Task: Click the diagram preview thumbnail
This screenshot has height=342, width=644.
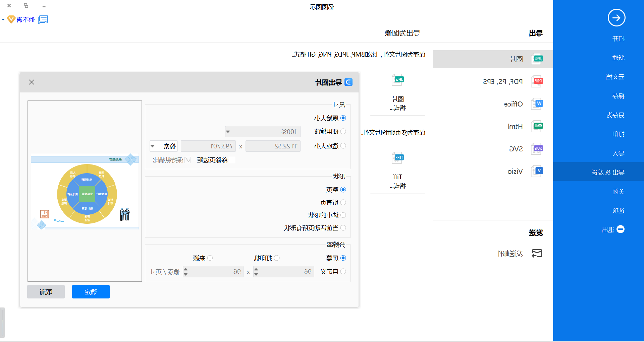Action: (x=85, y=192)
